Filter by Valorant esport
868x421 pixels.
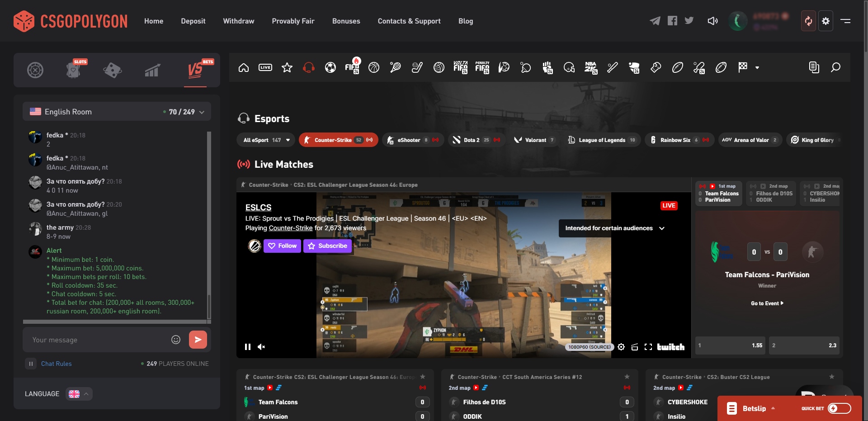pyautogui.click(x=534, y=140)
